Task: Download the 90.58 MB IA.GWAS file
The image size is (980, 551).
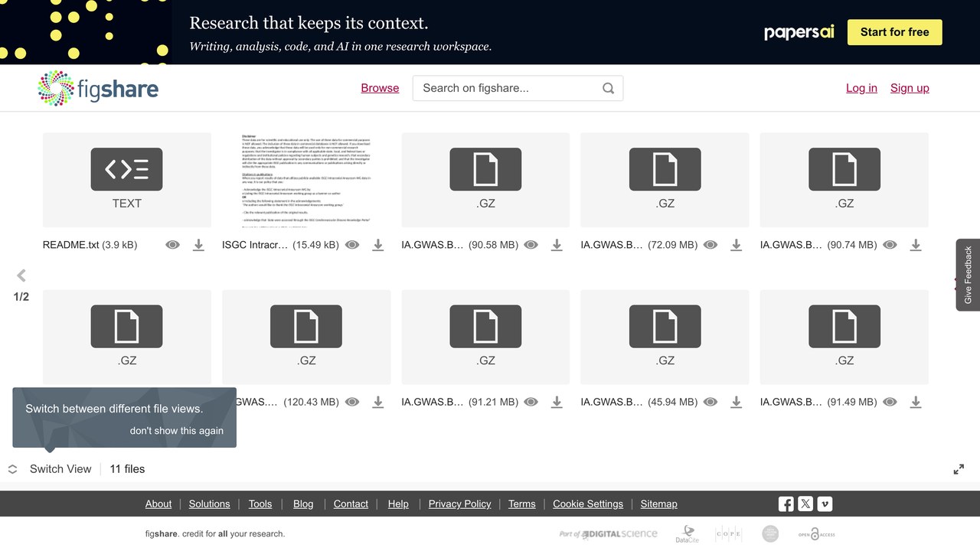Action: [x=557, y=245]
